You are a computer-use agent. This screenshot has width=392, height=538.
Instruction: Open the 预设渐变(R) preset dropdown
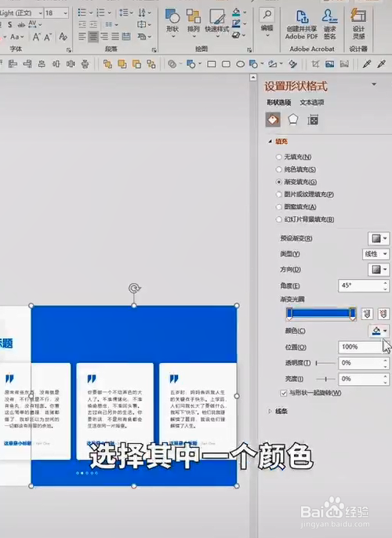tap(379, 238)
